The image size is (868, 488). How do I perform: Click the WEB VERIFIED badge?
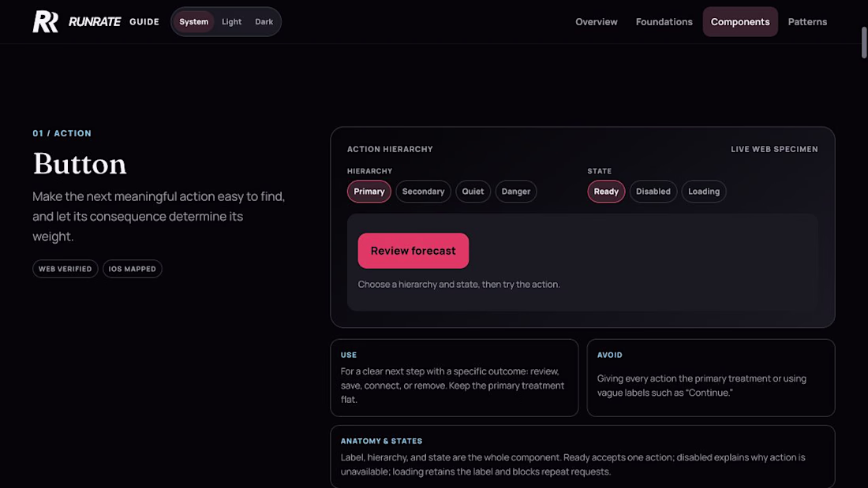[x=65, y=269]
